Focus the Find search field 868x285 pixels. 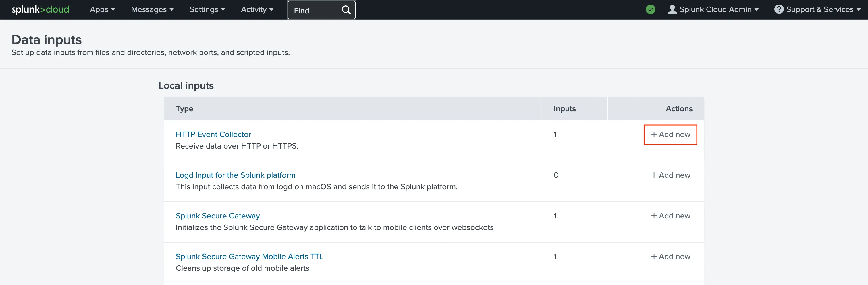click(313, 10)
